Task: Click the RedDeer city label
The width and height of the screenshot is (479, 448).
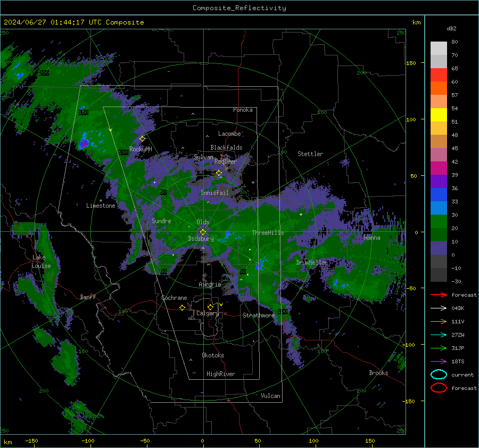Action: coord(226,161)
